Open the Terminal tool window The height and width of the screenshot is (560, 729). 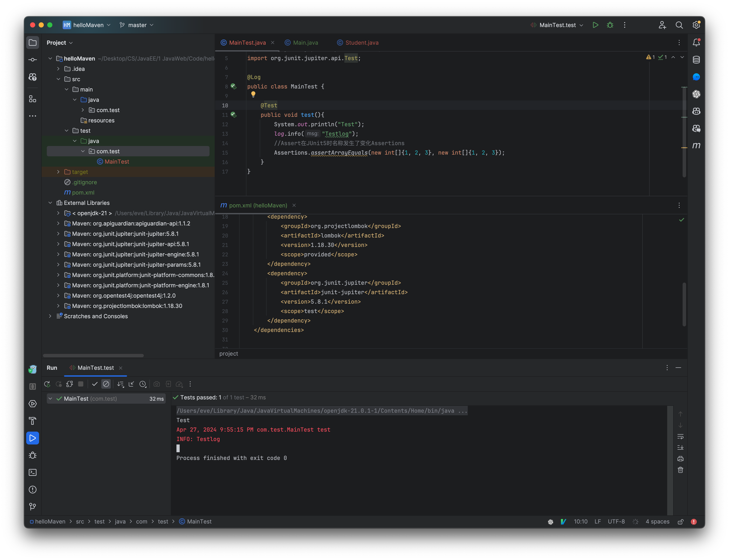point(32,472)
